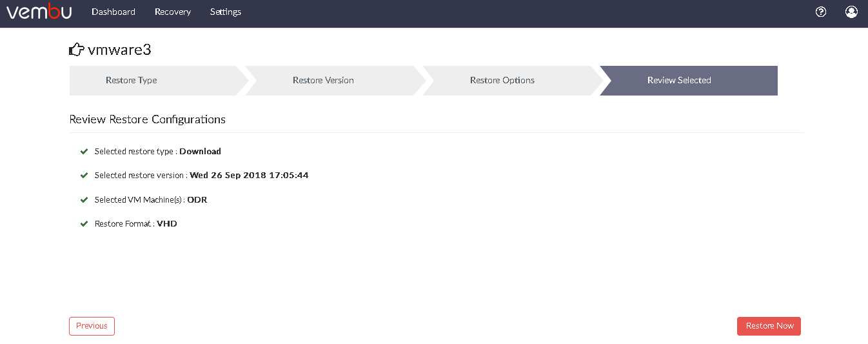This screenshot has width=868, height=344.
Task: Click the restore type value Download
Action: tap(200, 152)
